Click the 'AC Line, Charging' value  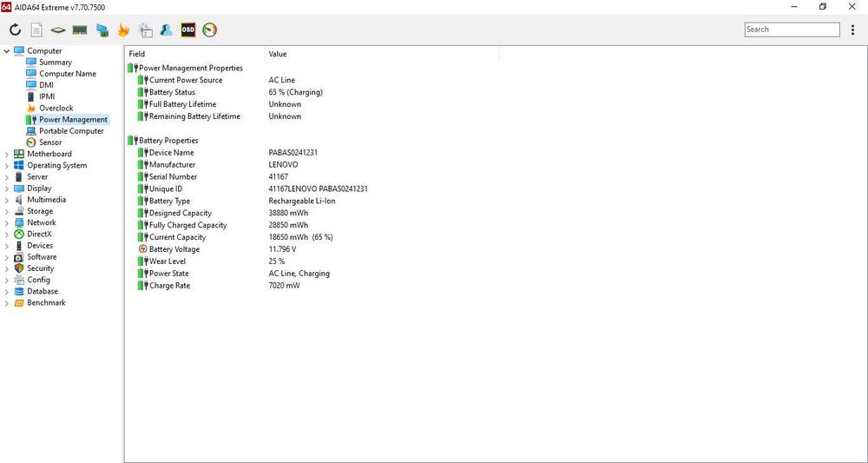(299, 274)
